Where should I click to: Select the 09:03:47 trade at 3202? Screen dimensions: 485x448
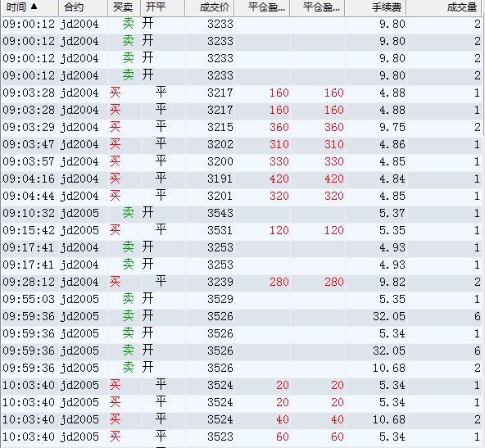tap(241, 145)
